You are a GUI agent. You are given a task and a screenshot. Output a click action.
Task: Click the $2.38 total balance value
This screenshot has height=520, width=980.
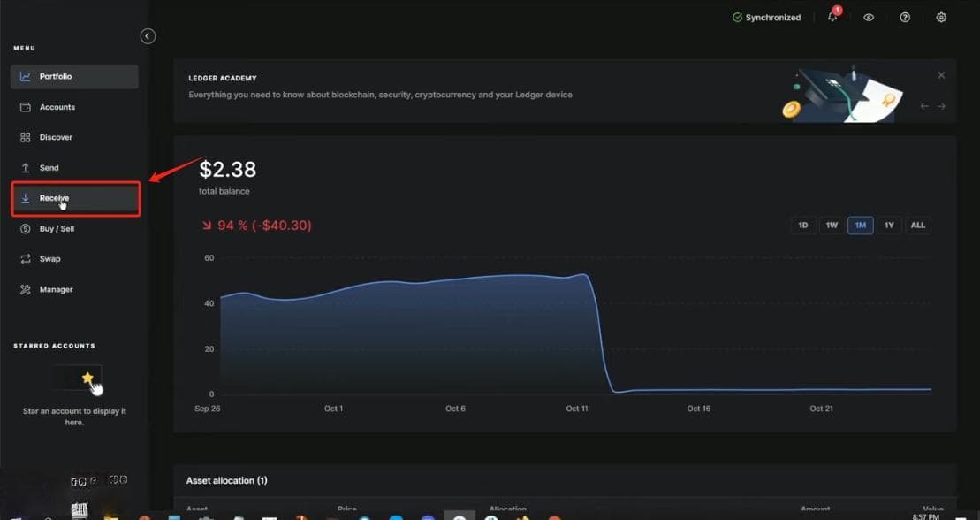point(227,169)
